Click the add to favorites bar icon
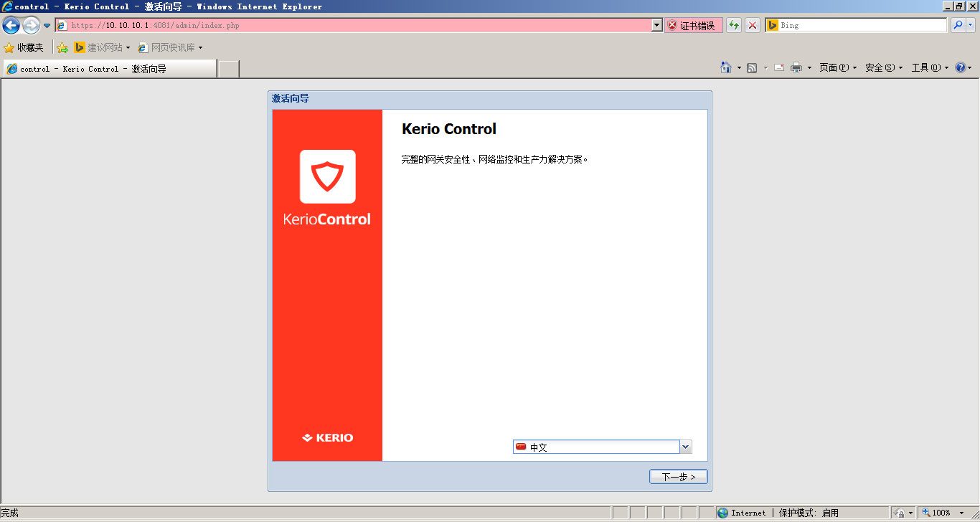 point(62,47)
